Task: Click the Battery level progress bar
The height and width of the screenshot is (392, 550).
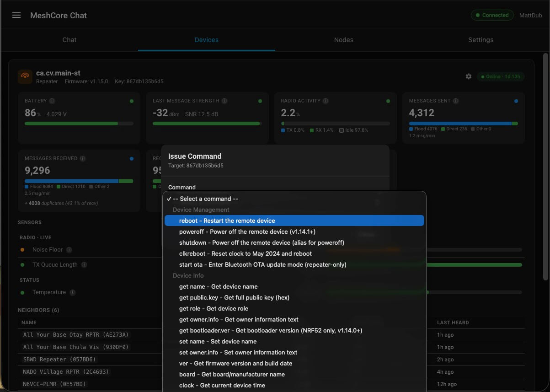Action: tap(79, 124)
